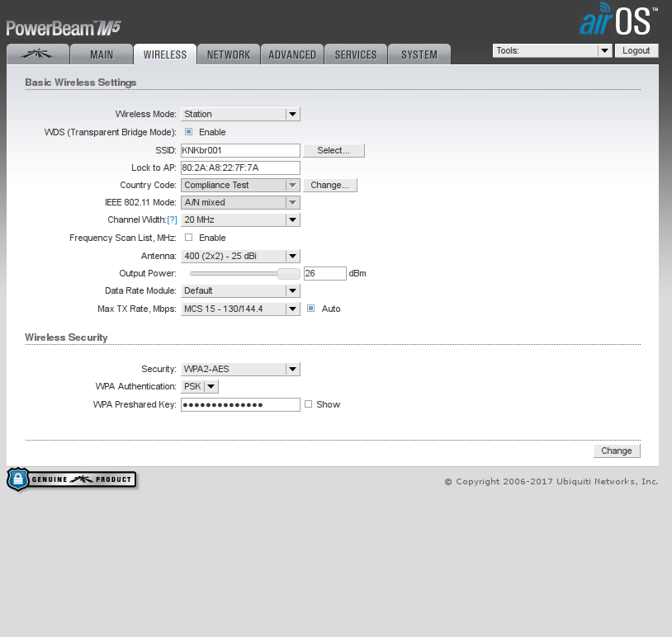Viewport: 672px width, 637px height.
Task: Toggle WDS Transparent Bridge Mode checkbox
Action: tap(188, 132)
